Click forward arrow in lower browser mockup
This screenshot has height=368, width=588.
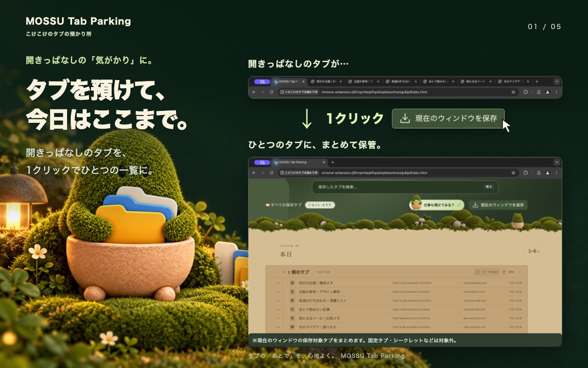263,173
